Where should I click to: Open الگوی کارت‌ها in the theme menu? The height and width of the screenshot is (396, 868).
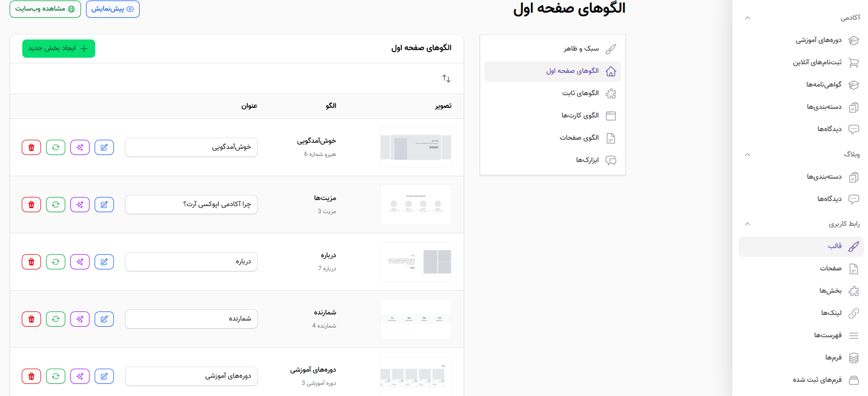tap(553, 116)
